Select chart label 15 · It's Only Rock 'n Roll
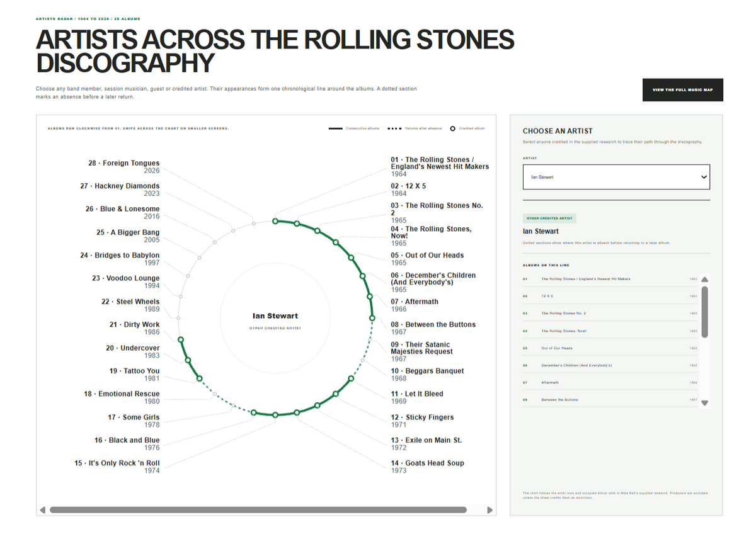 tap(117, 467)
